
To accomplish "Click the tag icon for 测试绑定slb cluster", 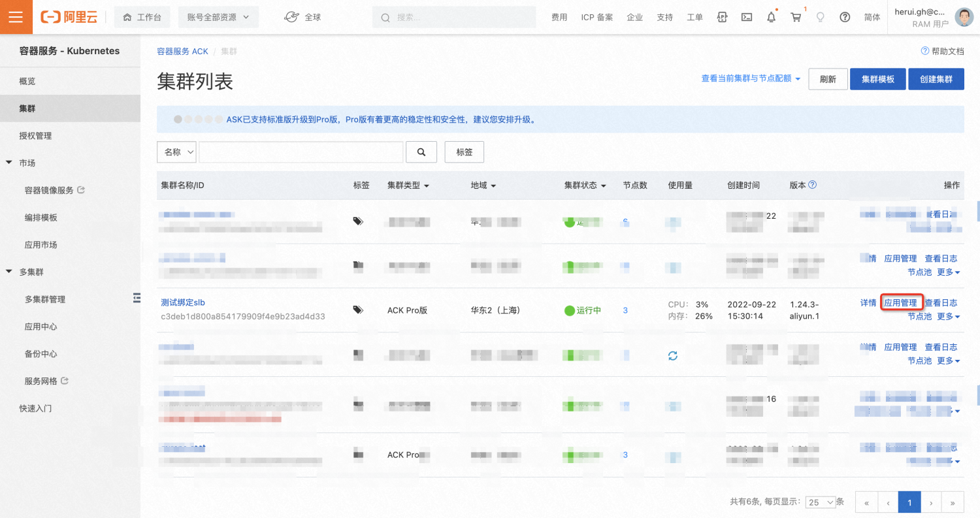I will [x=358, y=310].
